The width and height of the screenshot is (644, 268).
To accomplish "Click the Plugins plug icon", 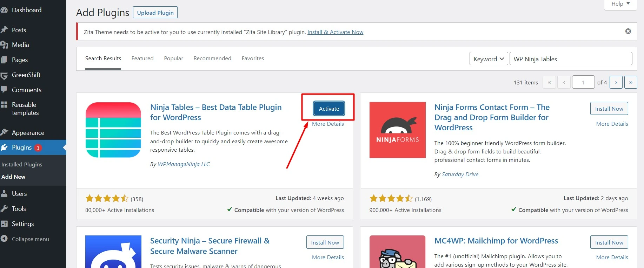I will [x=4, y=147].
